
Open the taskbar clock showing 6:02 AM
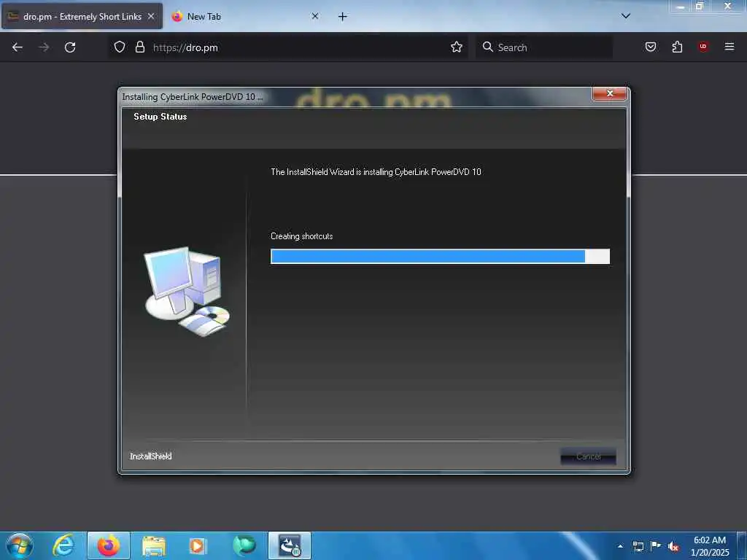[710, 546]
